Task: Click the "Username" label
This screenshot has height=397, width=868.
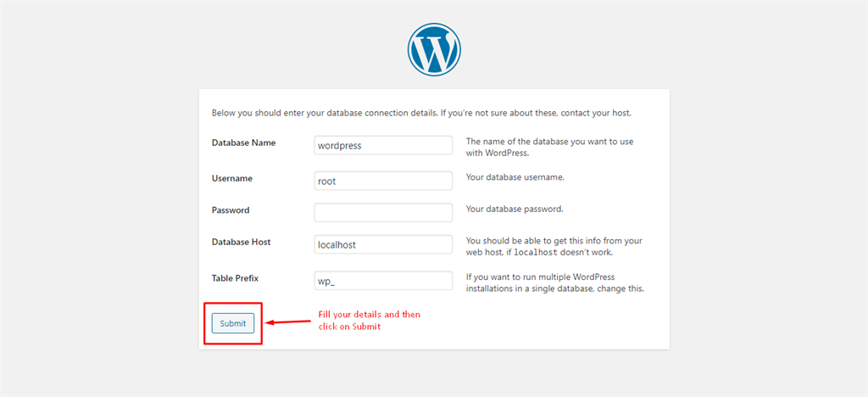Action: coord(232,178)
